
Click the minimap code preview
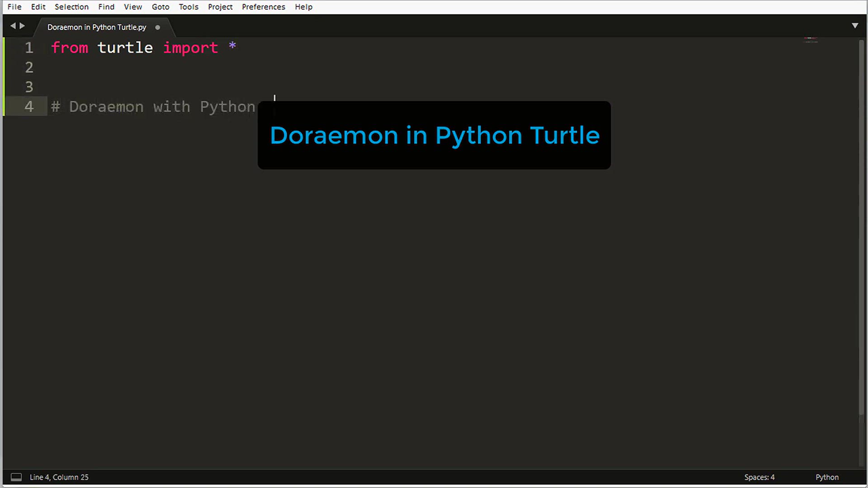coord(811,41)
